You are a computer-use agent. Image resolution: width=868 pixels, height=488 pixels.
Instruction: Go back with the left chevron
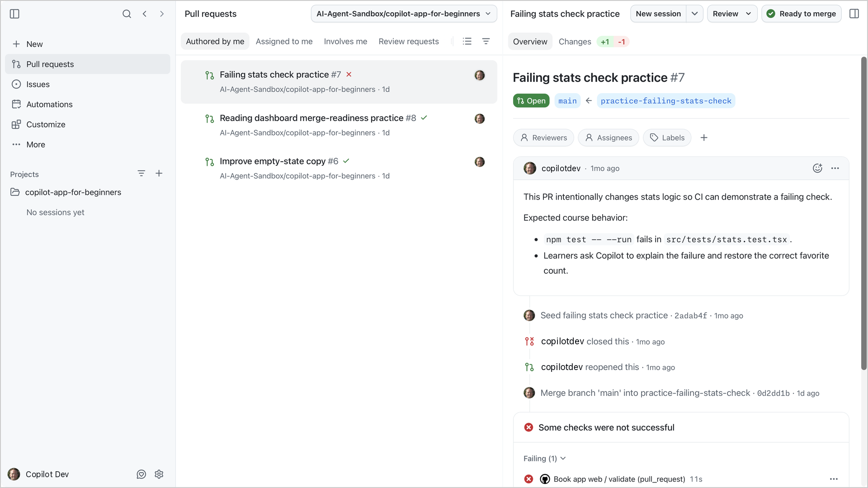click(145, 14)
